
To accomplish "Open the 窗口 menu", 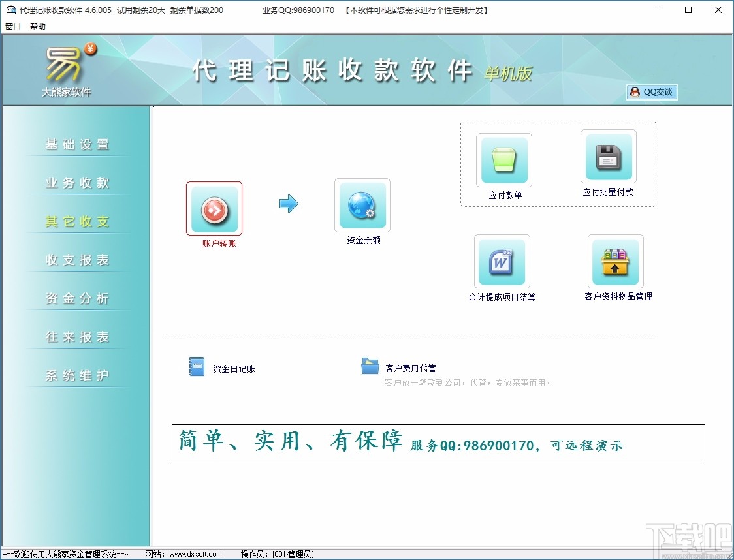I will 12,26.
